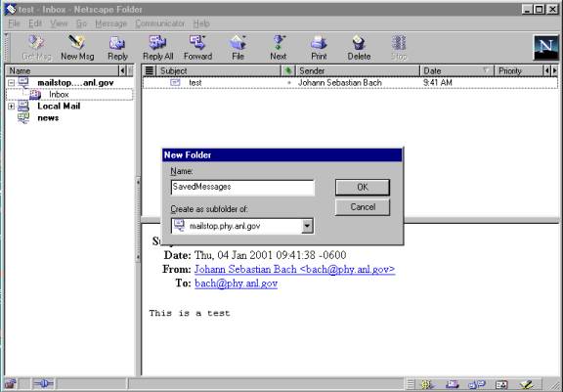Open the 'Create as subfolder of' dropdown
The height and width of the screenshot is (392, 563).
[307, 226]
